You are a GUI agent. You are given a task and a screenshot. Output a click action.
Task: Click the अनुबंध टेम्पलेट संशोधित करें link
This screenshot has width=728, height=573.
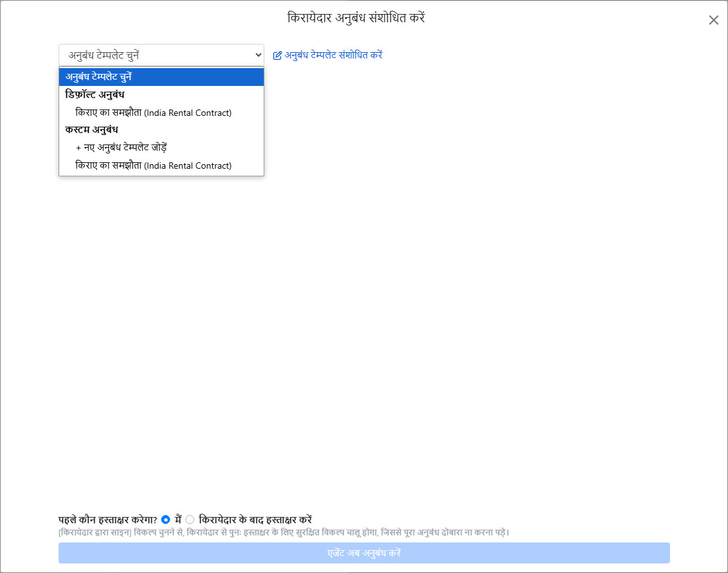(x=333, y=55)
